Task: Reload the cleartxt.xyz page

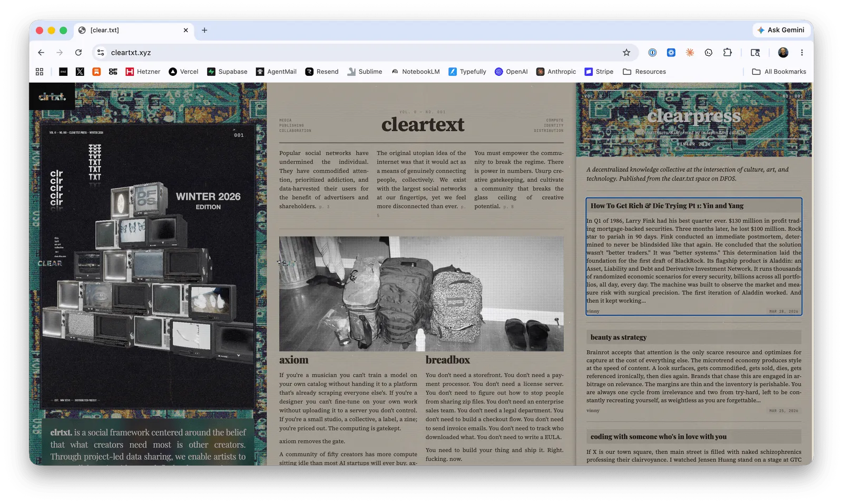Action: coord(79,53)
